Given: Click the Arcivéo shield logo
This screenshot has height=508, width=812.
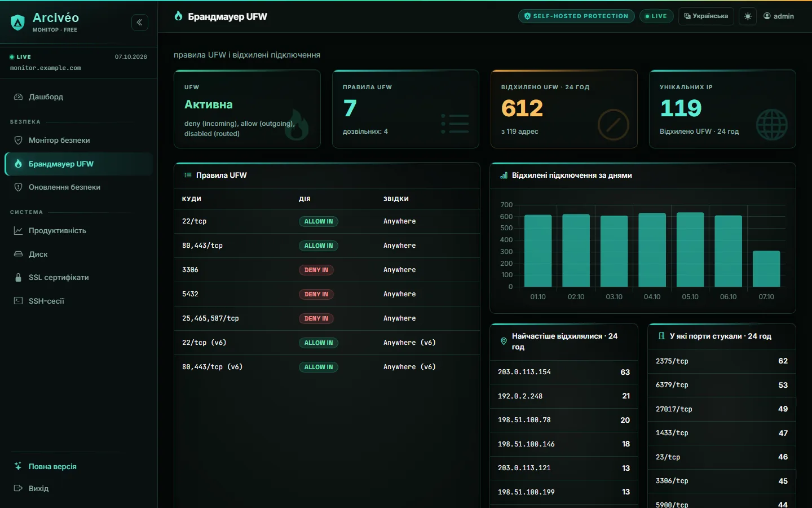Looking at the screenshot, I should 18,23.
